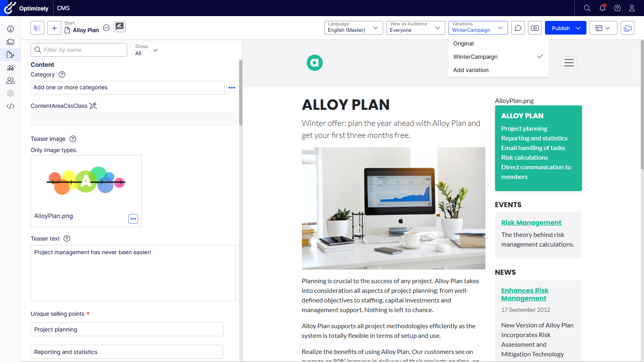Click the Winter offer intro text
The height and width of the screenshot is (362, 644).
[391, 129]
